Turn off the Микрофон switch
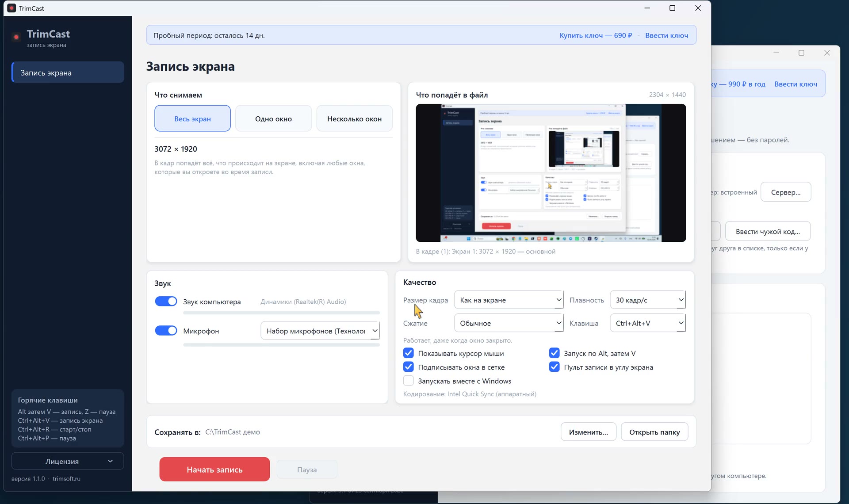 tap(166, 331)
